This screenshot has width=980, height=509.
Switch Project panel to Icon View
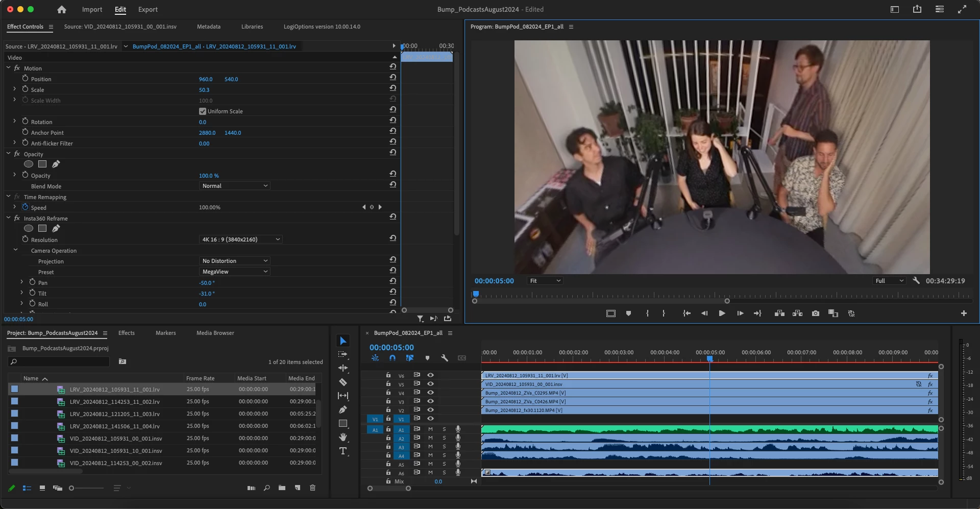tap(42, 488)
